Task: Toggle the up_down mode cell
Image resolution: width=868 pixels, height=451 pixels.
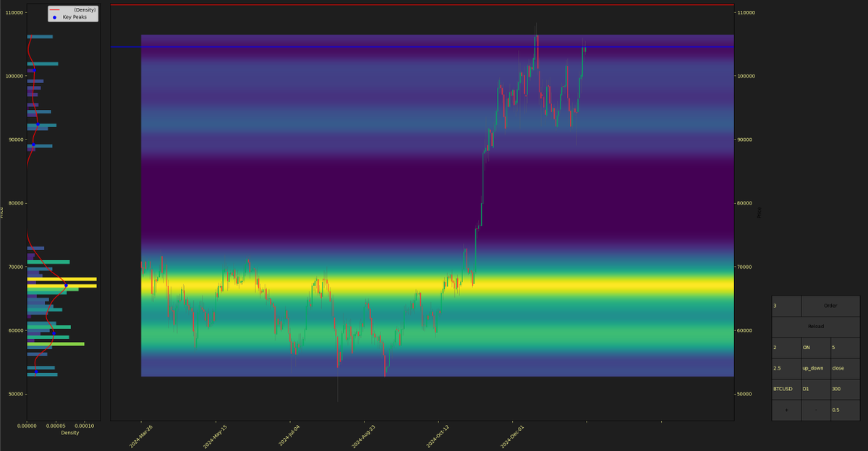Action: (x=816, y=369)
